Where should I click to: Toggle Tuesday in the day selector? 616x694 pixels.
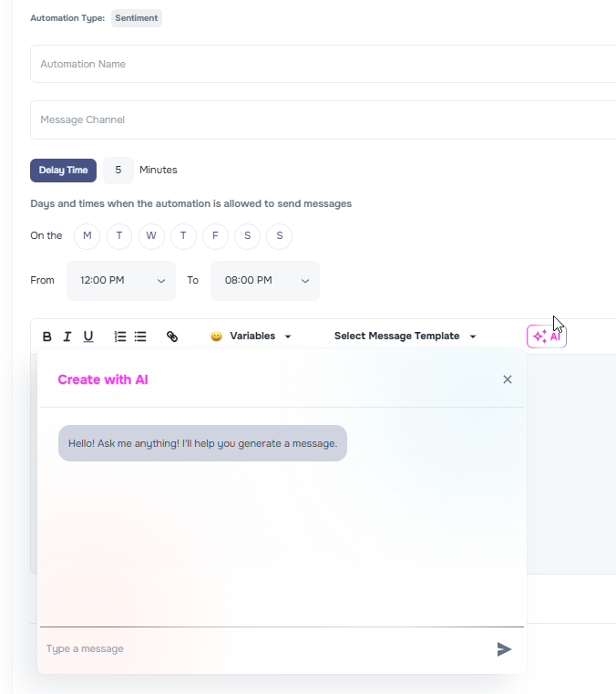tap(119, 236)
